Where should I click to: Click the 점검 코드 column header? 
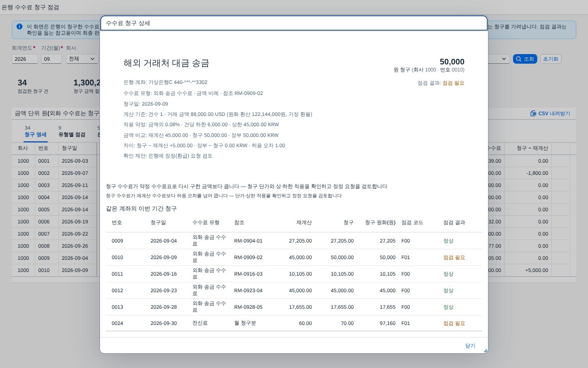pos(412,222)
